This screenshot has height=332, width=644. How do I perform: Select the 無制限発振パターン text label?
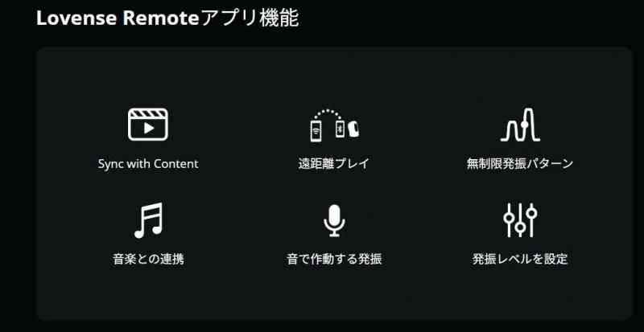pyautogui.click(x=520, y=164)
